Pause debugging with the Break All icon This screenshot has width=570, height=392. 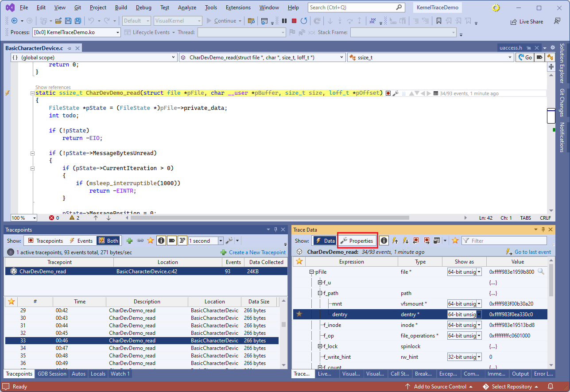284,21
